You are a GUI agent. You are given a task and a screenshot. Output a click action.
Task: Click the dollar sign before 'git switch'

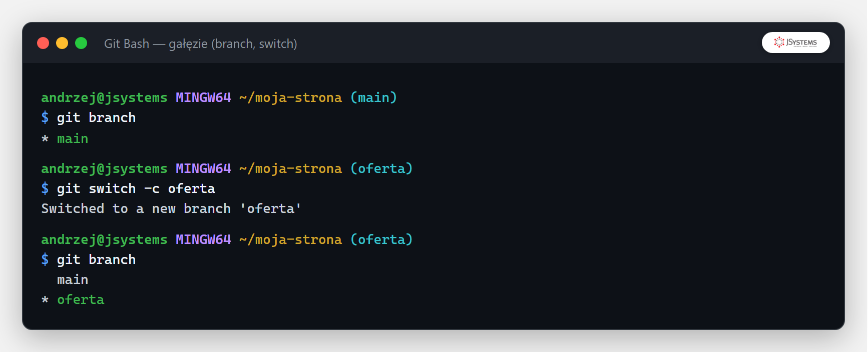tap(45, 189)
